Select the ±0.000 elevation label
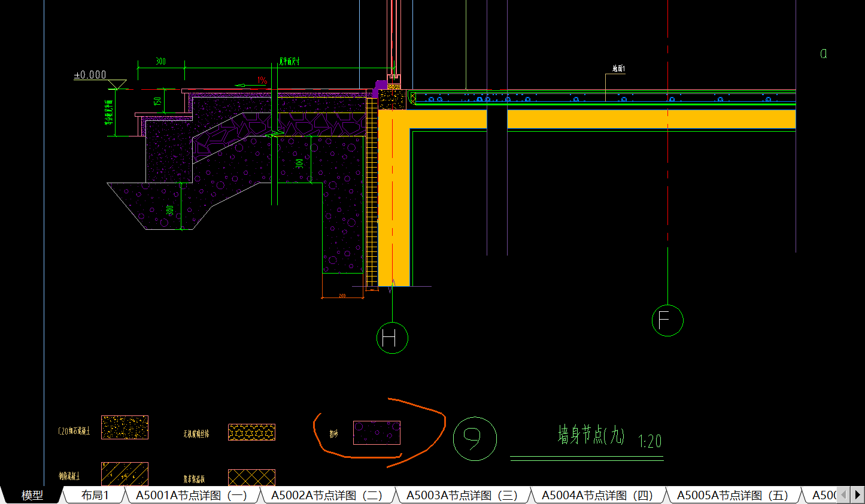The height and width of the screenshot is (504, 865). click(90, 75)
